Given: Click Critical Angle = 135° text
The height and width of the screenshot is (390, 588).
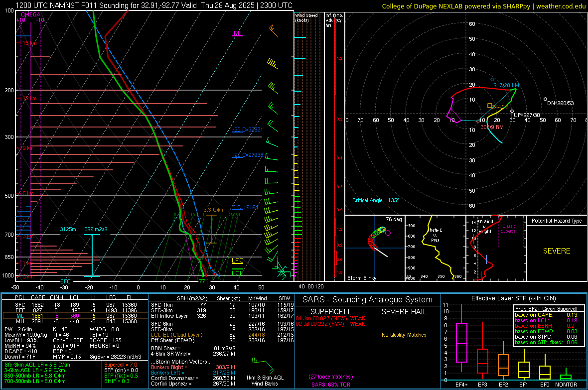Looking at the screenshot, I should [376, 200].
